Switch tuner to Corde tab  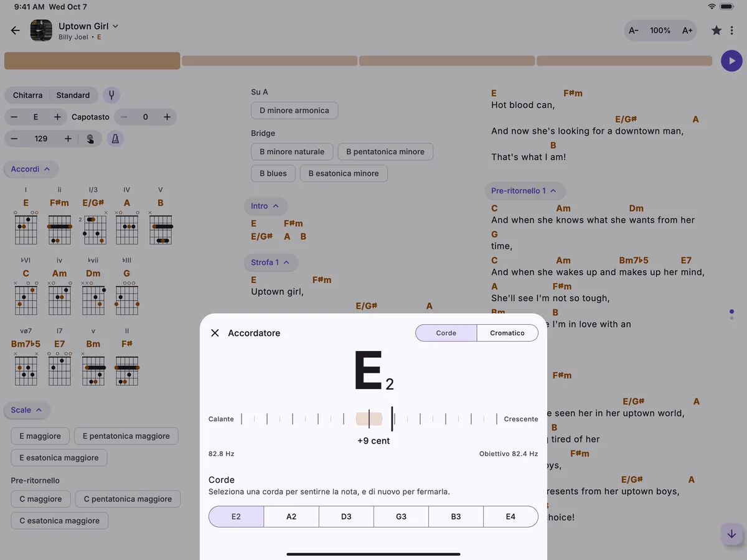[x=446, y=333]
